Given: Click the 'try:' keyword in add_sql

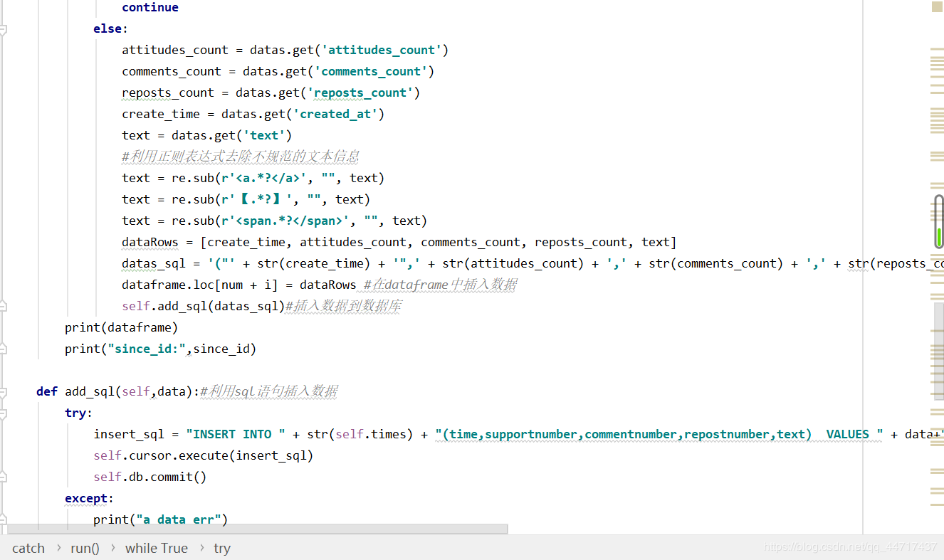Looking at the screenshot, I should coord(79,413).
